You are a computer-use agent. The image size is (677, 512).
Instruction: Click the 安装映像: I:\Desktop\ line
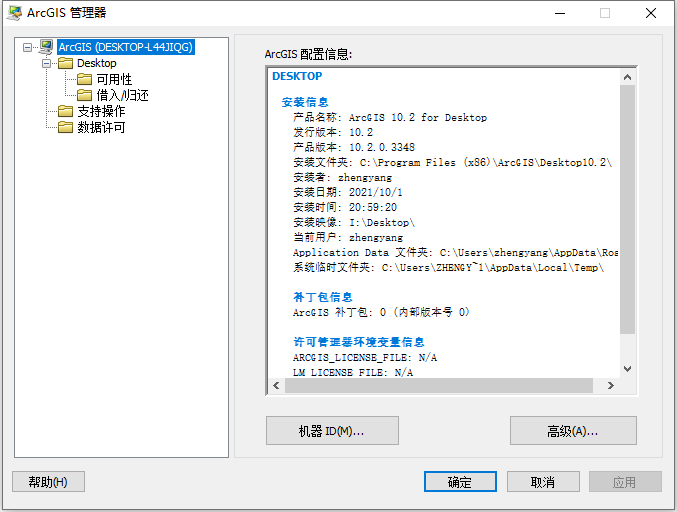click(354, 222)
